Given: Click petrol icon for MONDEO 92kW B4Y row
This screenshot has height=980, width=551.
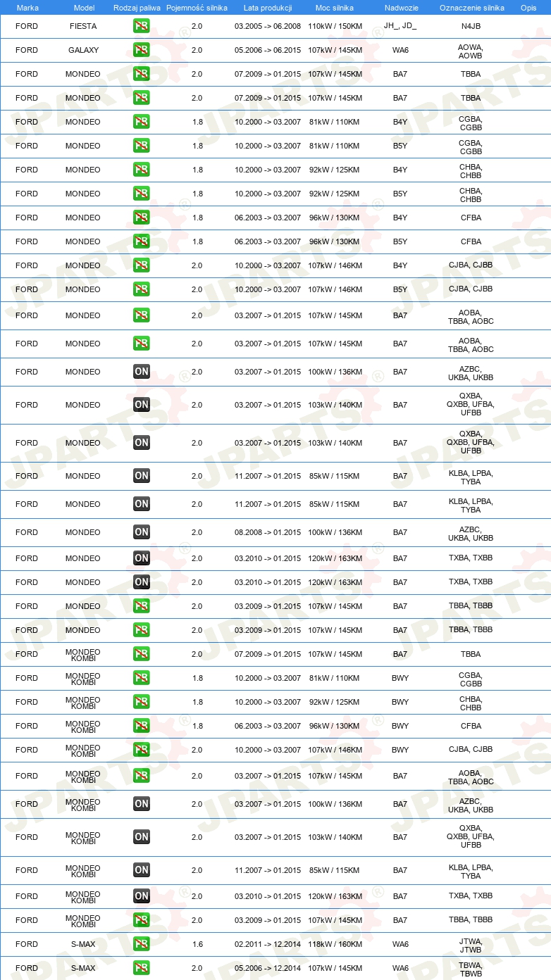Looking at the screenshot, I should coord(142,170).
